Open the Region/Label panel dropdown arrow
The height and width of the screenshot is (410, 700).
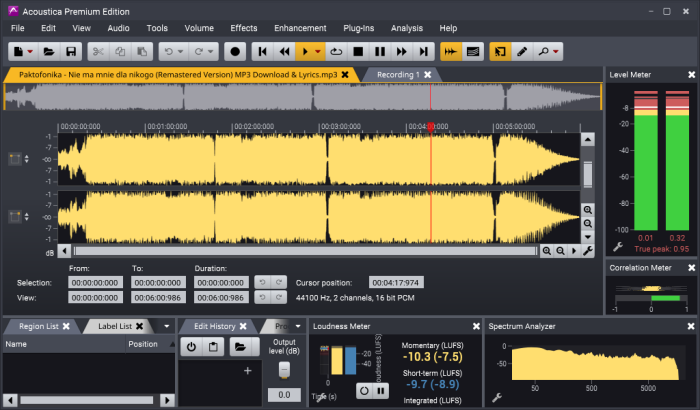(167, 326)
